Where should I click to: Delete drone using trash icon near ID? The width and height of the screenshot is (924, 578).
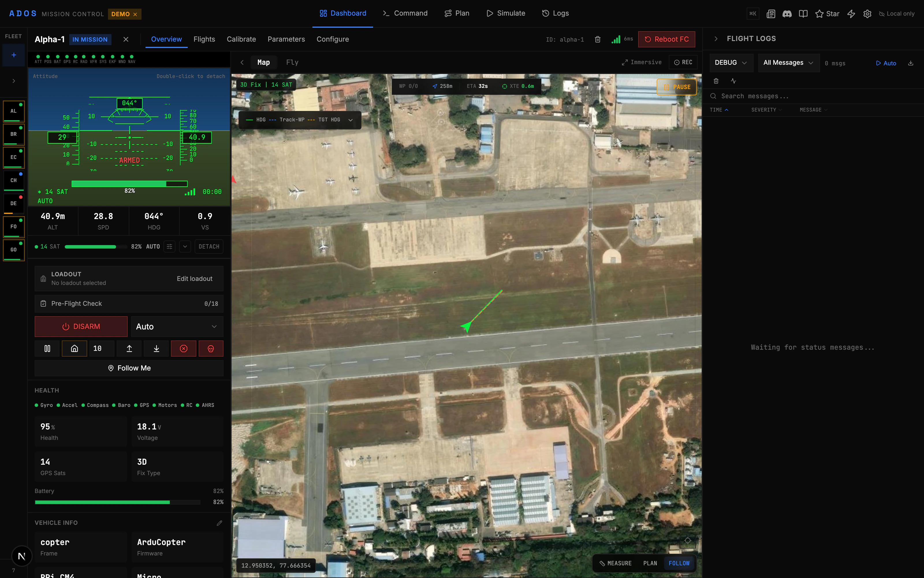598,39
